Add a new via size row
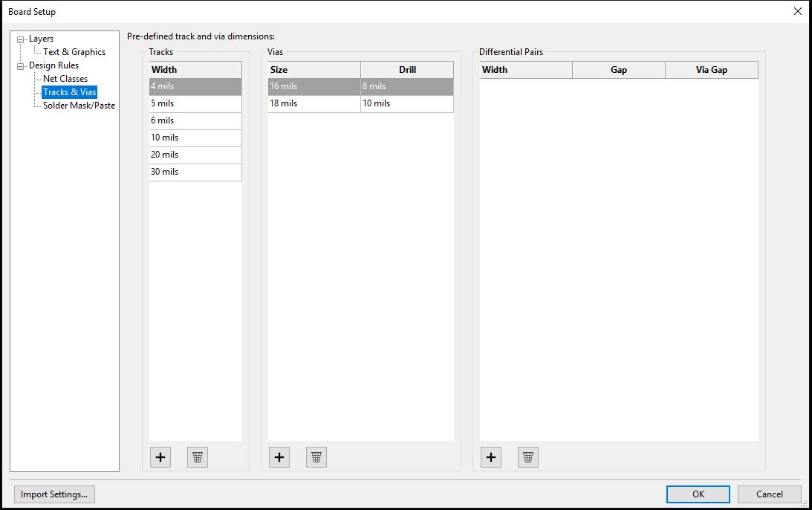Viewport: 812px width, 510px height. [279, 457]
